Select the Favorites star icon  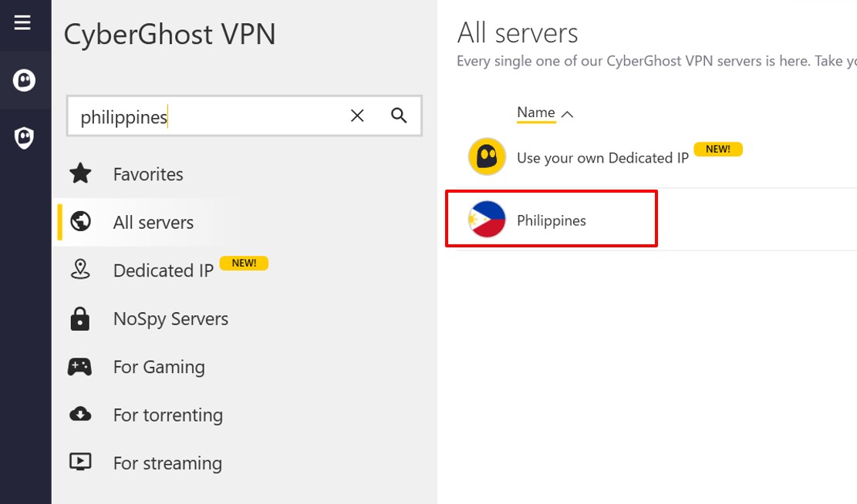click(80, 173)
